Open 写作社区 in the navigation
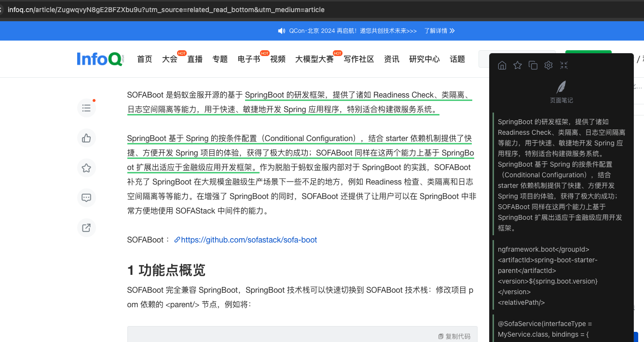 click(x=359, y=59)
